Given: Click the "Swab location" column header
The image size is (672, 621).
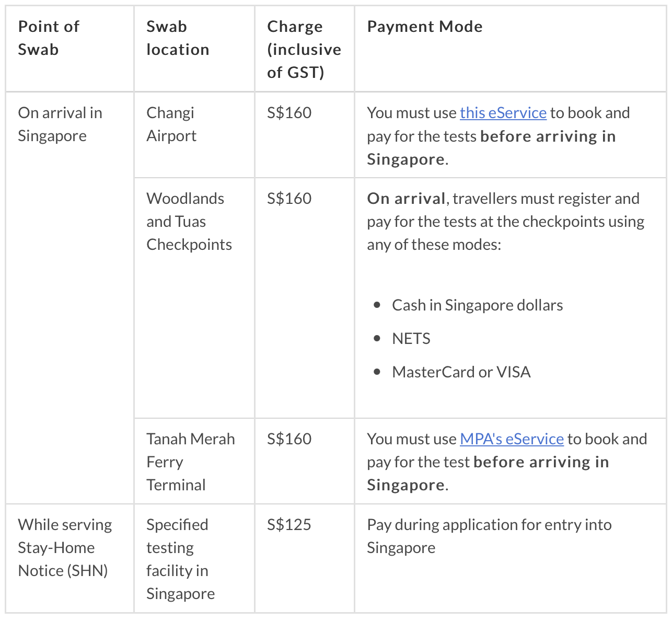Looking at the screenshot, I should 178,38.
